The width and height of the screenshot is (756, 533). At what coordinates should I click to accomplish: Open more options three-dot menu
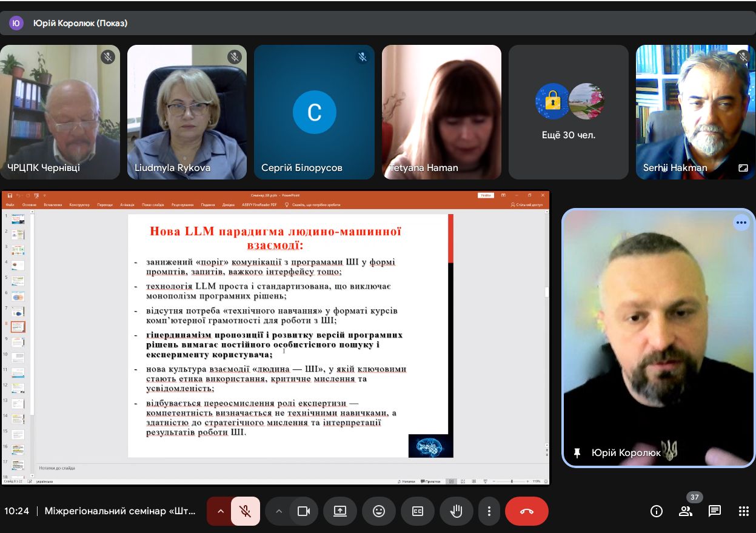[x=489, y=511]
